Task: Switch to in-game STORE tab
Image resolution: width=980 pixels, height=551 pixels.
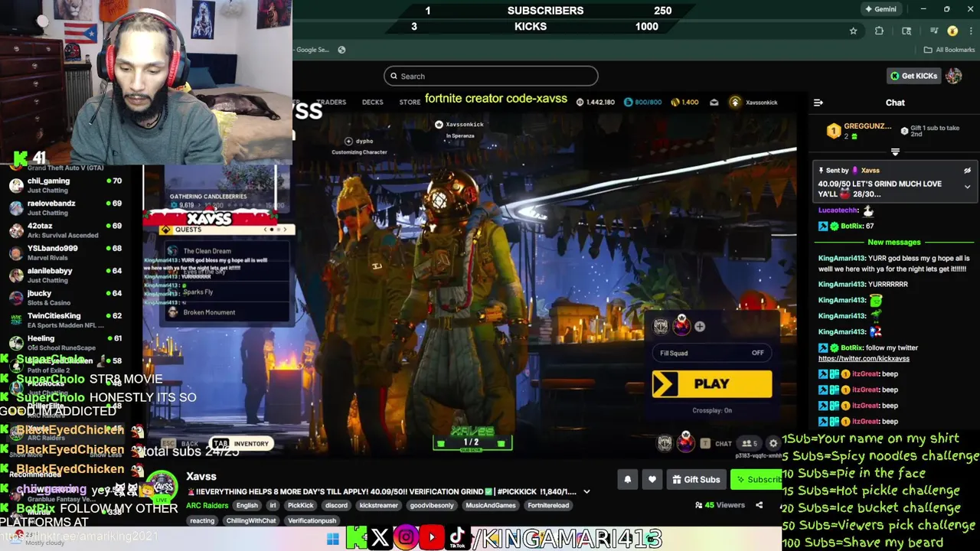Action: coord(410,102)
